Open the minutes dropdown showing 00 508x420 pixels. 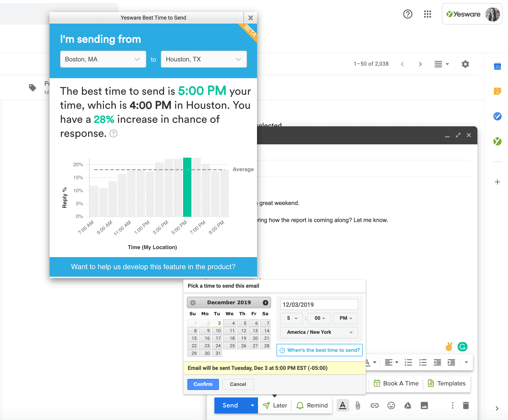coord(319,318)
